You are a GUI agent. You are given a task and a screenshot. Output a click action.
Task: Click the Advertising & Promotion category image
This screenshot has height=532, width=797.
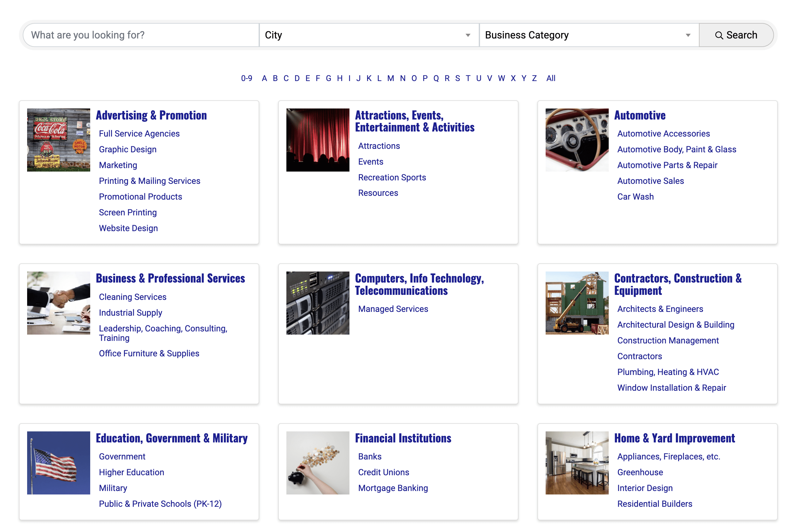tap(58, 139)
